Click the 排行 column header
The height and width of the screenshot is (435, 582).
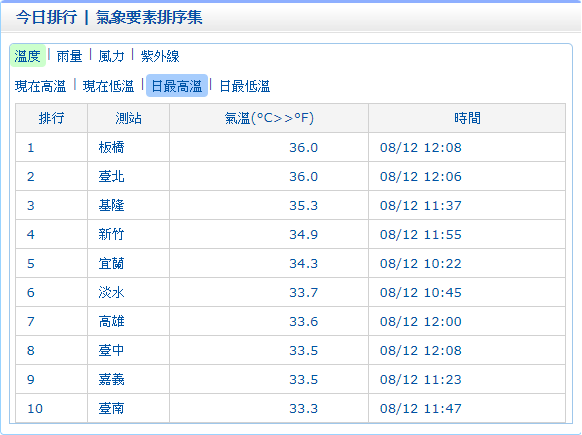pos(52,118)
